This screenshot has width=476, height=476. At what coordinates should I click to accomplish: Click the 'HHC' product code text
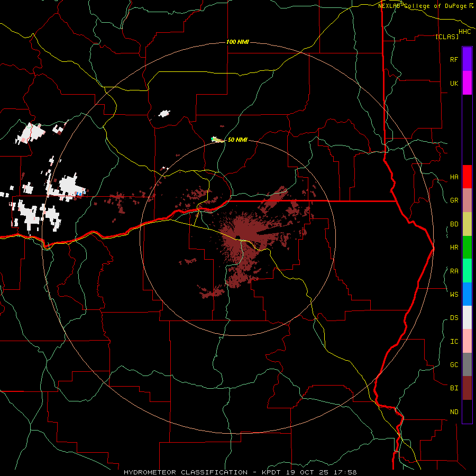[465, 32]
